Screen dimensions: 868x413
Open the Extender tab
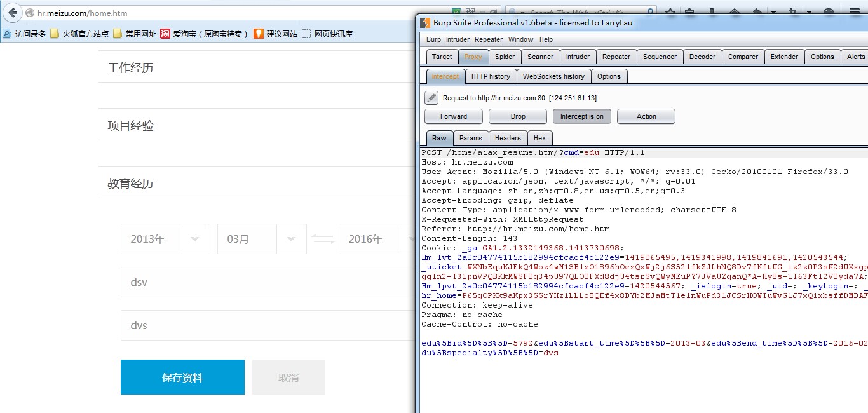(784, 57)
